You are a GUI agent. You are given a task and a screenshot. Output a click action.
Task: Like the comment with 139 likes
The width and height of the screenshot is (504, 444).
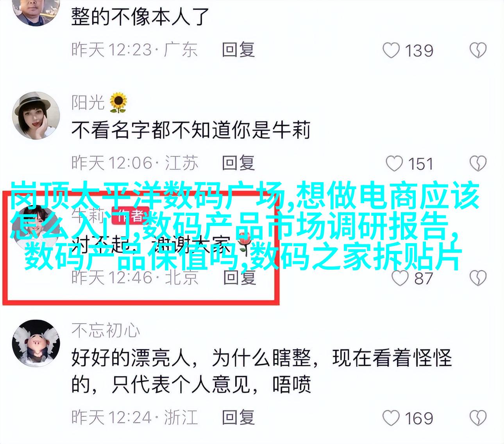[x=391, y=51]
